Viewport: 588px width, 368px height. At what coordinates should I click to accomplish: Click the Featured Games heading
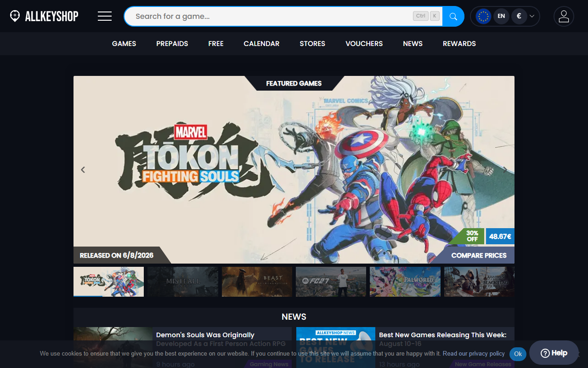tap(294, 83)
